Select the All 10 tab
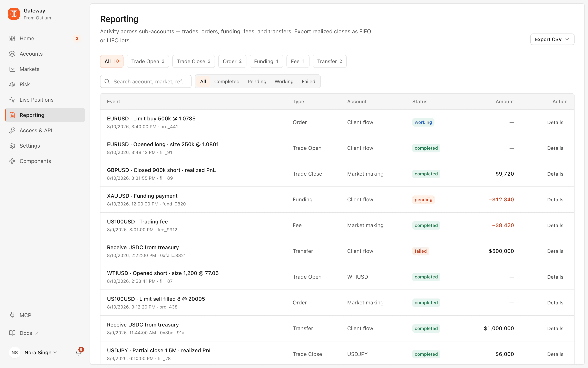Image resolution: width=588 pixels, height=368 pixels. pyautogui.click(x=111, y=61)
